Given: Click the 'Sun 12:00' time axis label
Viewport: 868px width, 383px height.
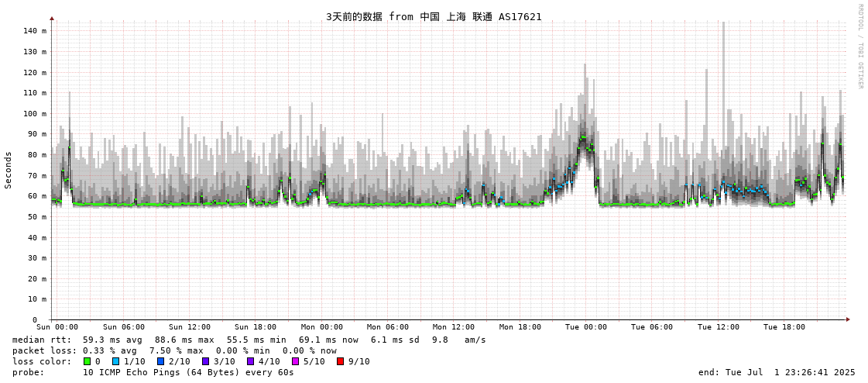Looking at the screenshot, I should pyautogui.click(x=190, y=327).
